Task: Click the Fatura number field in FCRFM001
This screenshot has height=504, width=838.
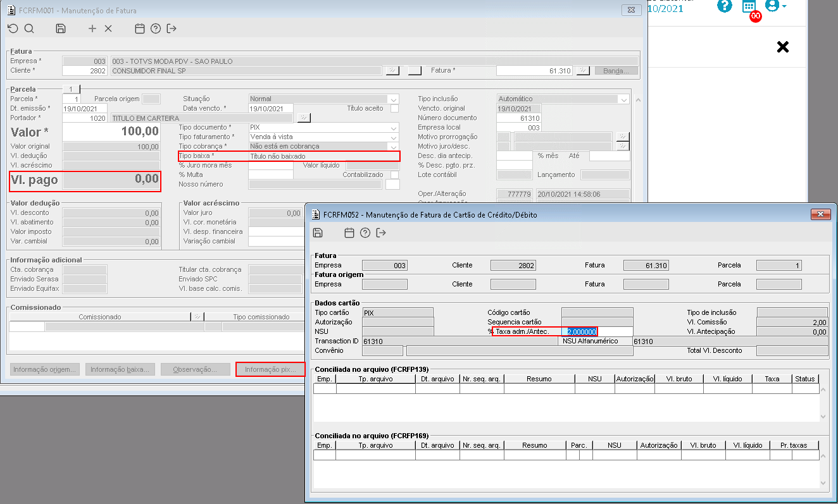Action: (x=535, y=71)
